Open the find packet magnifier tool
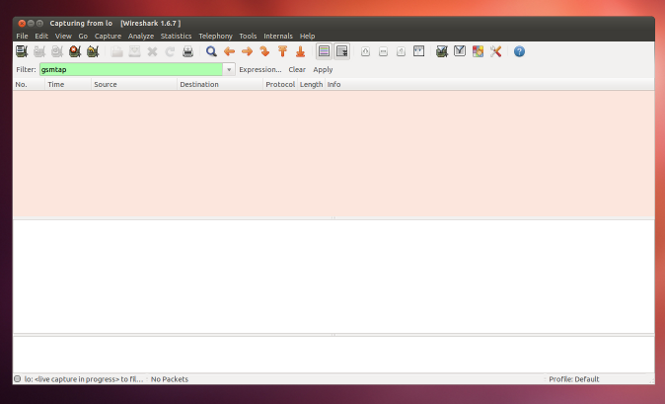The height and width of the screenshot is (404, 665). (x=211, y=52)
